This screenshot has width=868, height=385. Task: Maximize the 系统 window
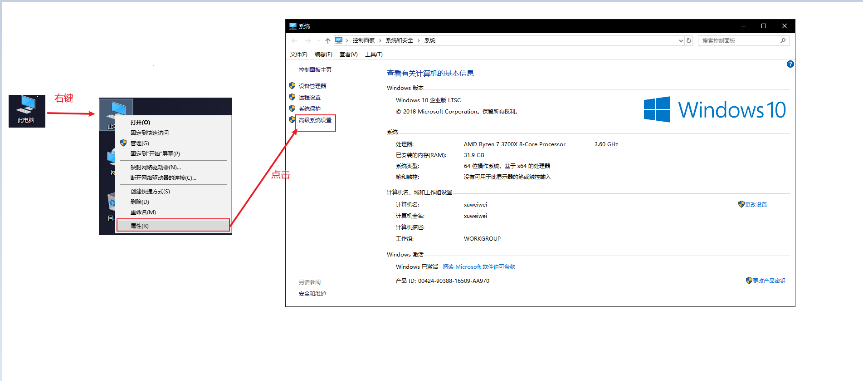tap(764, 26)
